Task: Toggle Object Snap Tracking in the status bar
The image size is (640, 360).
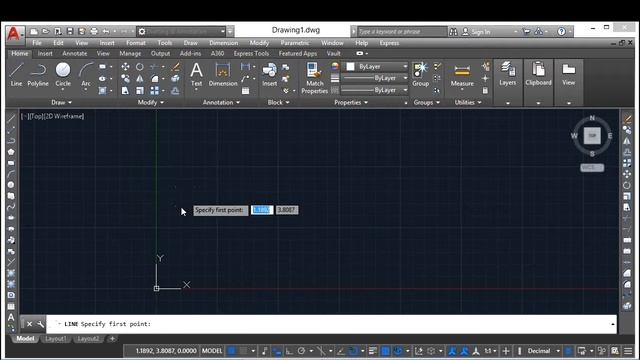Action: tap(341, 351)
